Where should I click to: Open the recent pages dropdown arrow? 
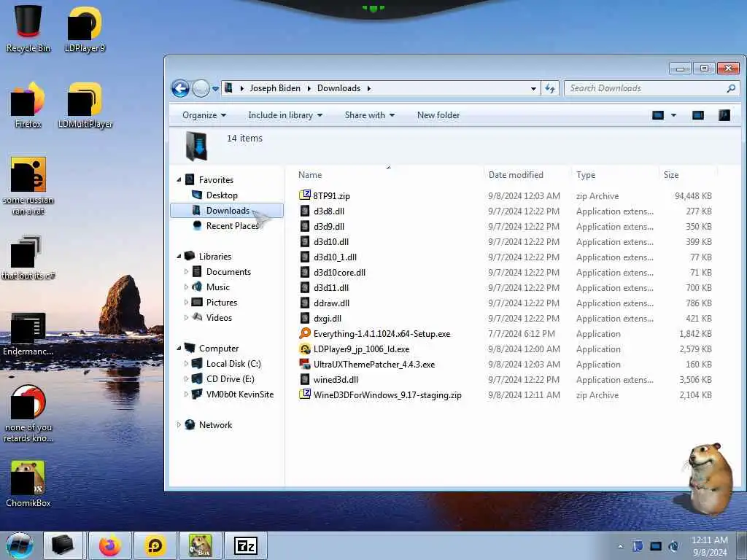coord(215,88)
